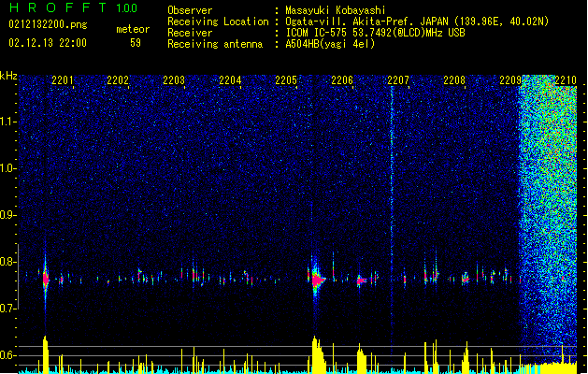Click the meteor count value 59
This screenshot has width=588, height=374.
coord(136,43)
